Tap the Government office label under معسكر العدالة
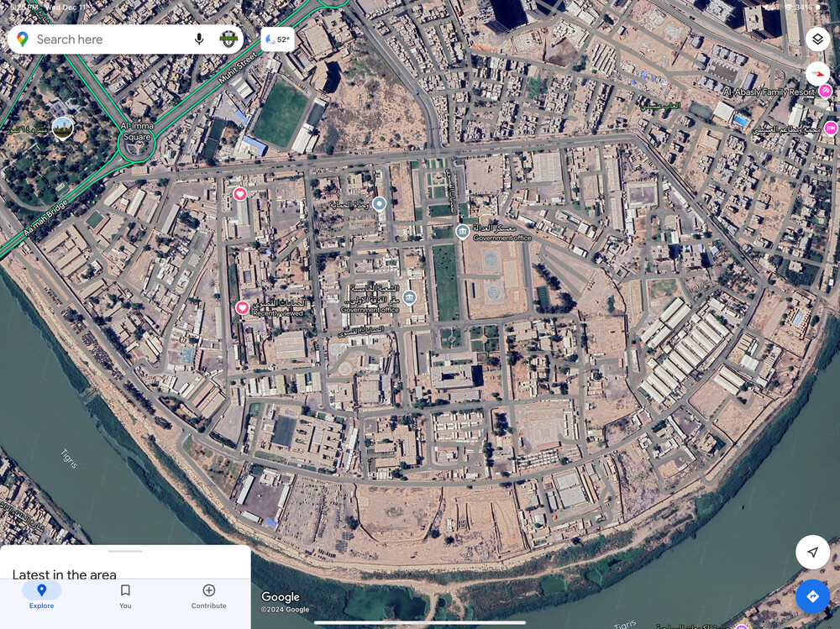 pos(502,238)
